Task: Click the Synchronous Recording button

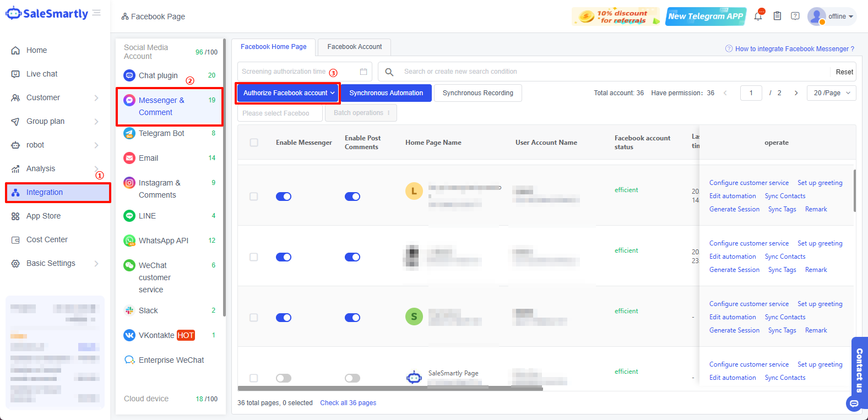Action: point(478,93)
